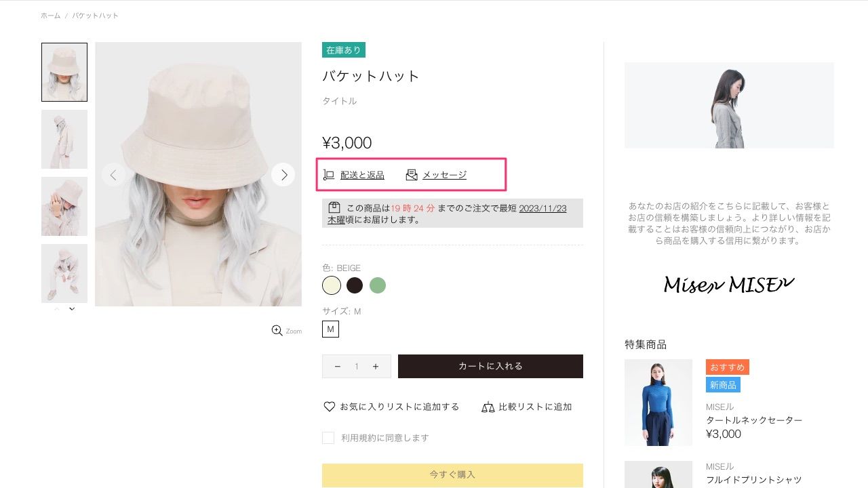
Task: Click the scales compare list icon
Action: click(x=488, y=407)
